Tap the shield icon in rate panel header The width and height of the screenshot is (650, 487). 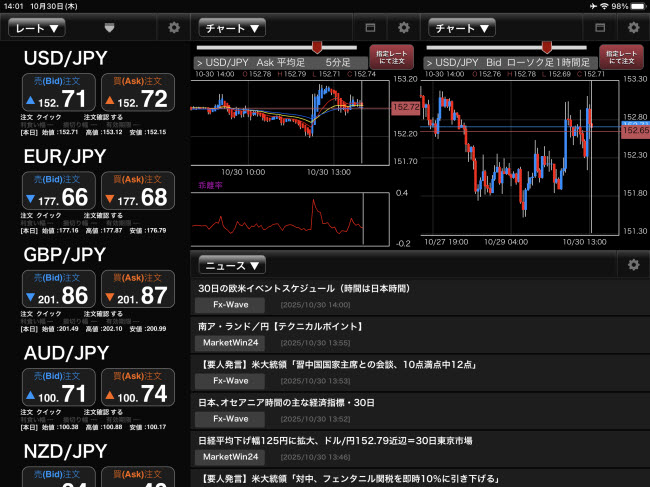pyautogui.click(x=109, y=28)
